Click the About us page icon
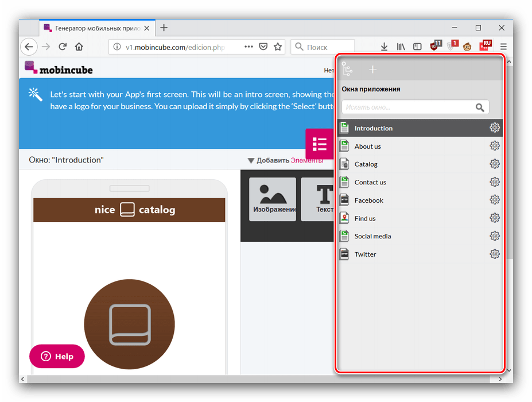Screen dimensions: 532x402 pos(344,146)
